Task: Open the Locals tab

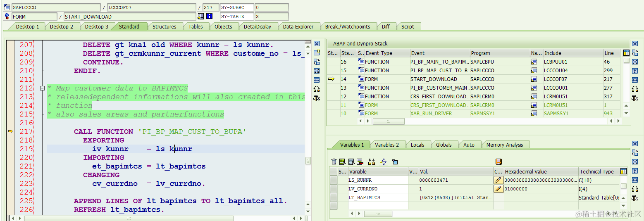Action: (x=417, y=145)
